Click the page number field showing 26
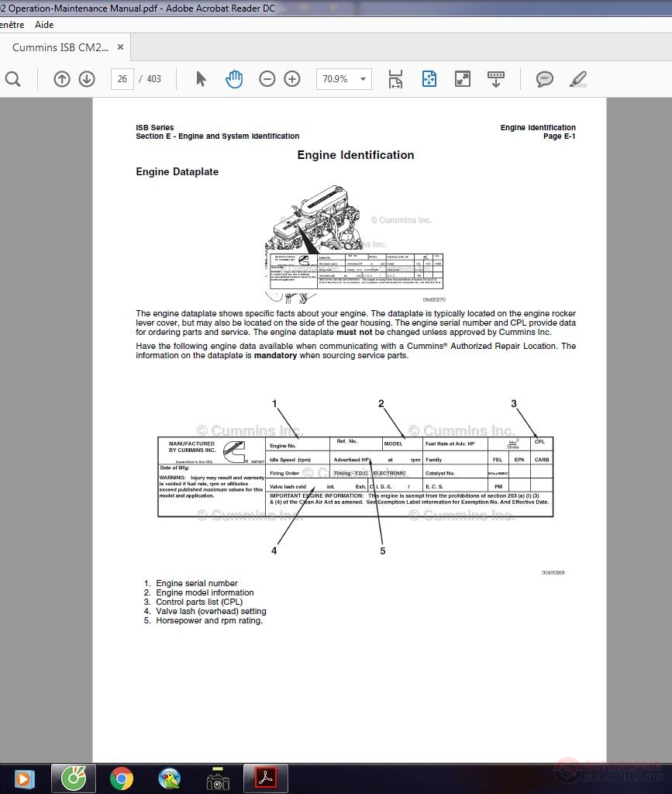Viewport: 672px width, 794px height. (x=122, y=79)
